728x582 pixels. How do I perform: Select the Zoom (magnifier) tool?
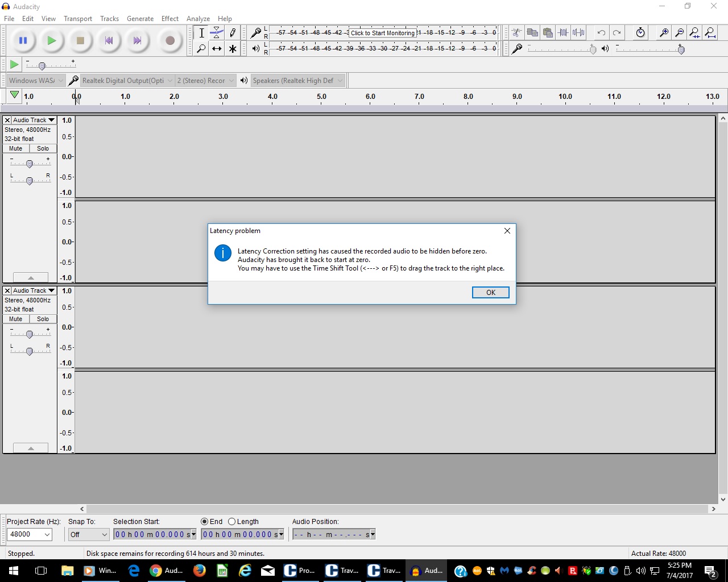coord(201,49)
